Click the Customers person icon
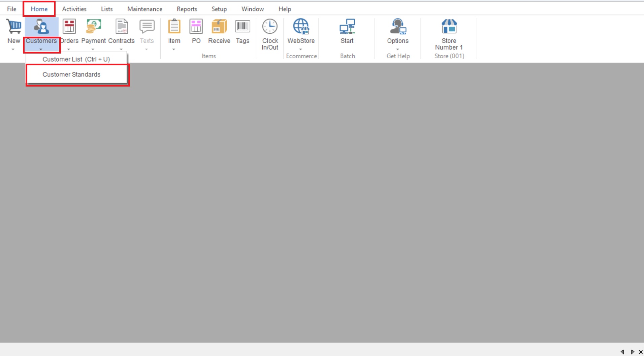The width and height of the screenshot is (644, 356). click(x=41, y=26)
